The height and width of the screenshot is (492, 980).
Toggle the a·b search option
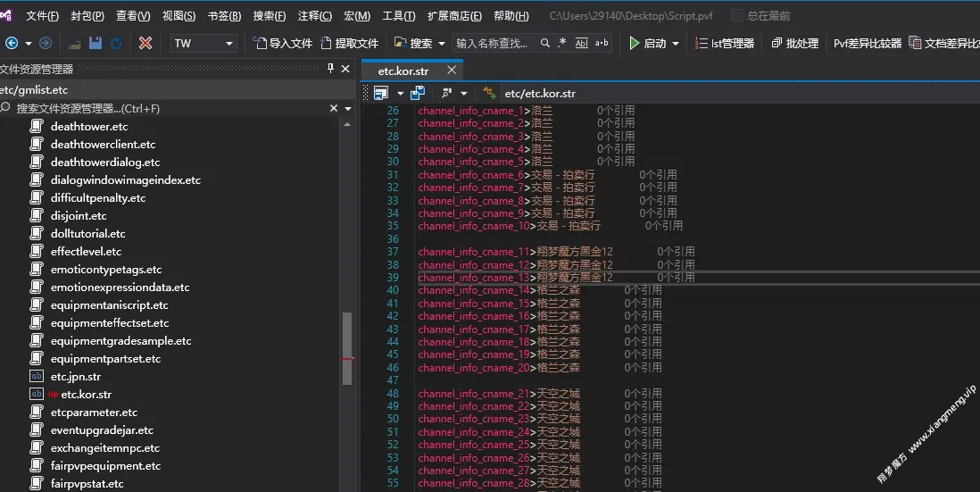tap(602, 43)
